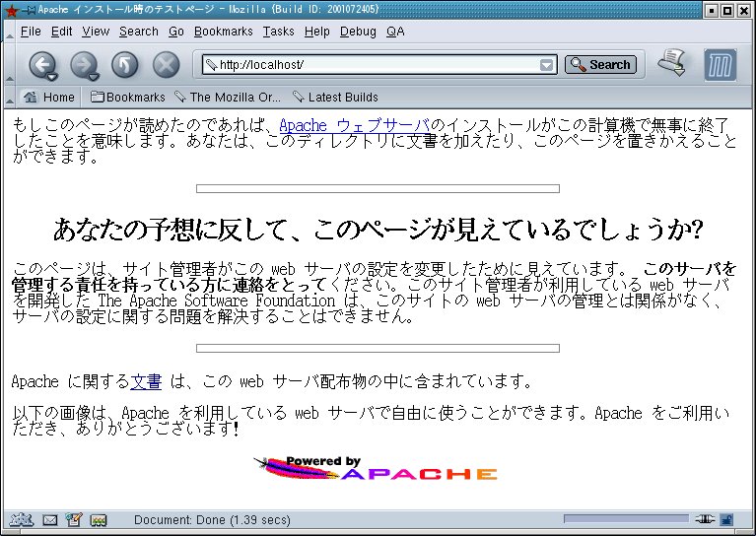Image resolution: width=756 pixels, height=536 pixels.
Task: Click the page load progress bar
Action: tap(626, 518)
